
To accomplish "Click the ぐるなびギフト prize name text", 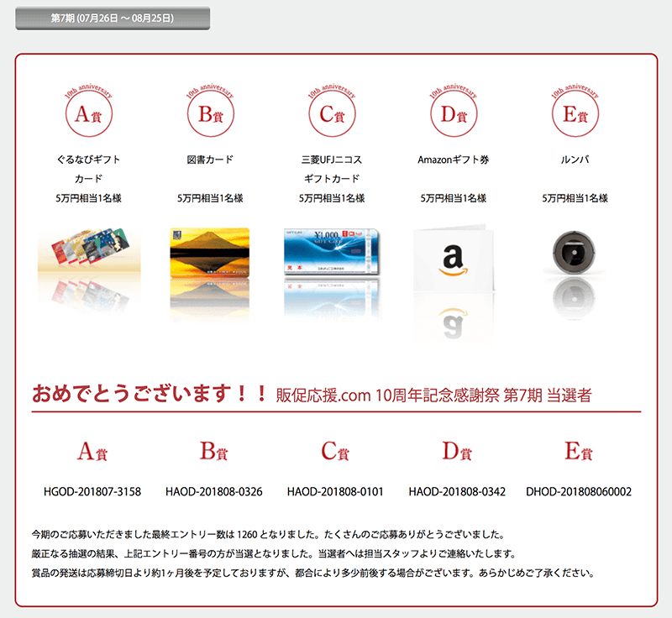I will (89, 160).
